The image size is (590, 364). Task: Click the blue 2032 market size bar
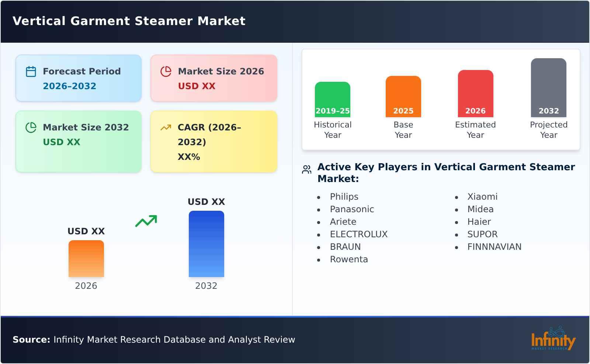coord(206,244)
